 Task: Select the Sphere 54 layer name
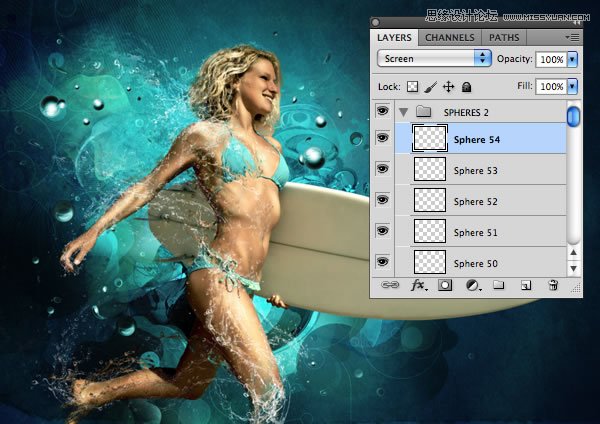click(477, 140)
